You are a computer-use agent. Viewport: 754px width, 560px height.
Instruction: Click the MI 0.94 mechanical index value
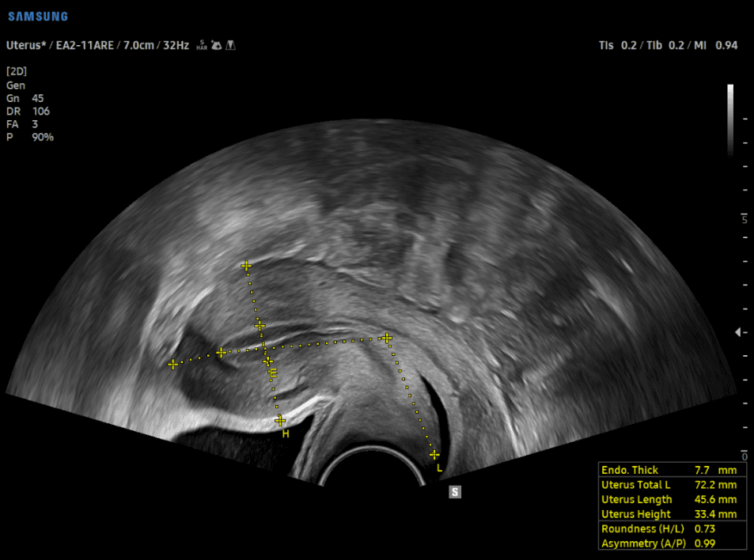[715, 45]
